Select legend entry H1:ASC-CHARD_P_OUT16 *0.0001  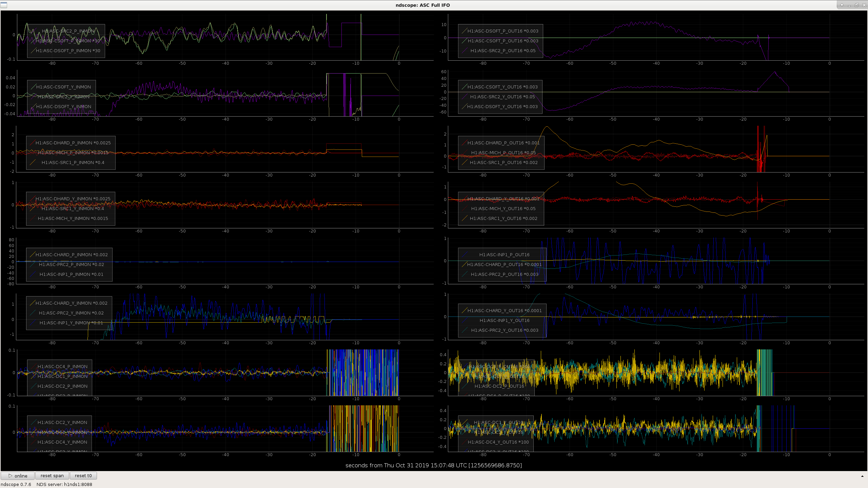505,265
